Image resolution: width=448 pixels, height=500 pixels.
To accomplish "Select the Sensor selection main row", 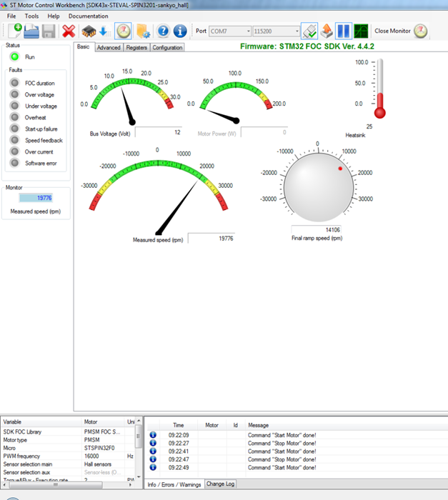I will point(69,464).
